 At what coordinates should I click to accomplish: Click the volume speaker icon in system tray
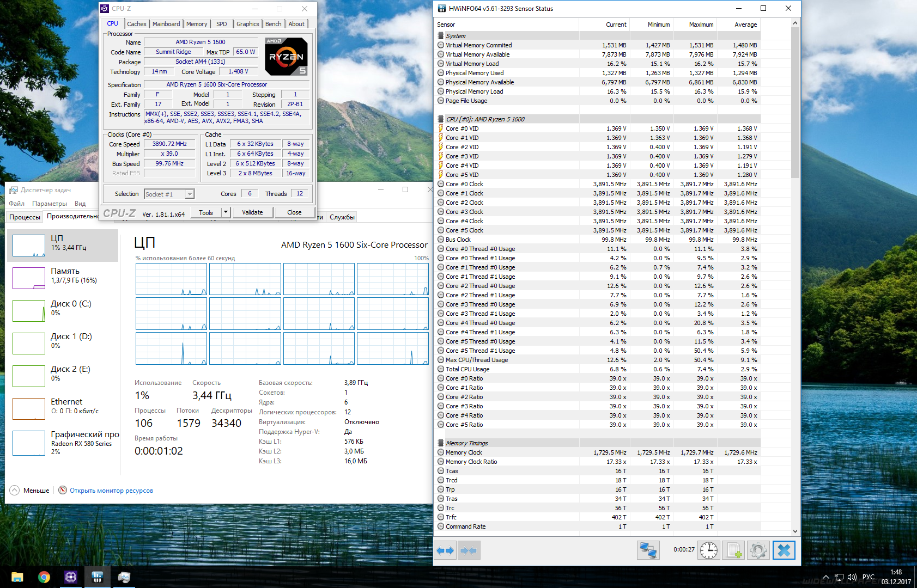[852, 577]
